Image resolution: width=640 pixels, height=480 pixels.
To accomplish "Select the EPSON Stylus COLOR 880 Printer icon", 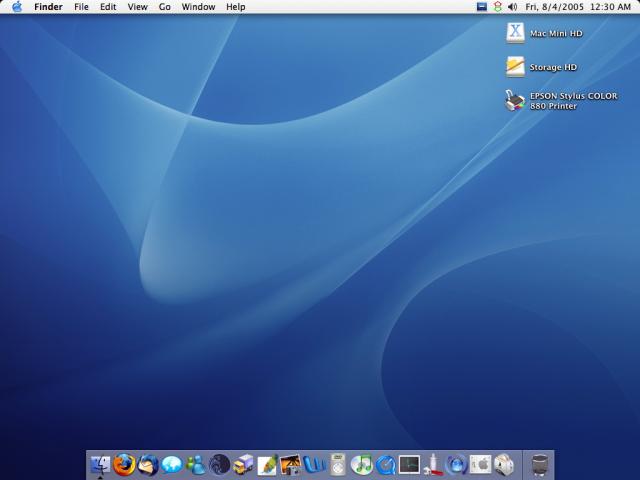I will (515, 100).
